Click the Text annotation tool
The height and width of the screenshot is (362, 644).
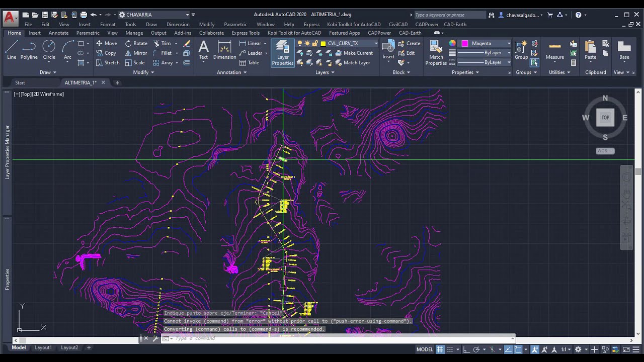point(203,50)
